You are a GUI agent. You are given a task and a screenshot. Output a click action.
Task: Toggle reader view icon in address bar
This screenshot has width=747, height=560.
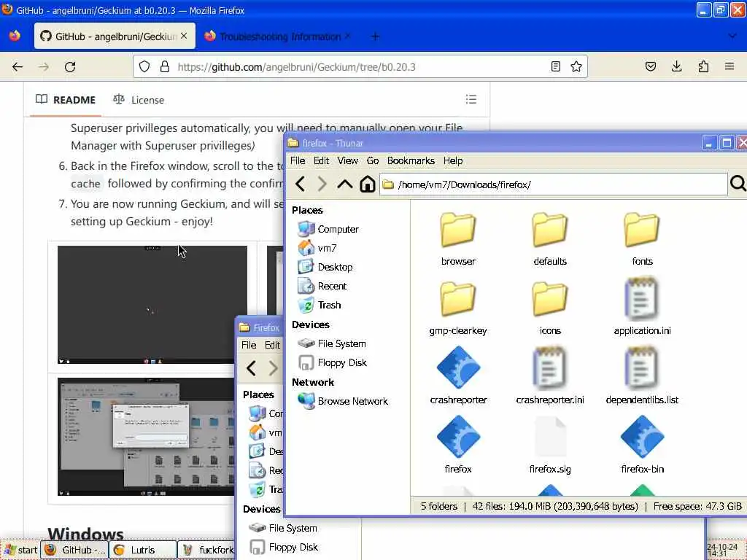tap(555, 66)
